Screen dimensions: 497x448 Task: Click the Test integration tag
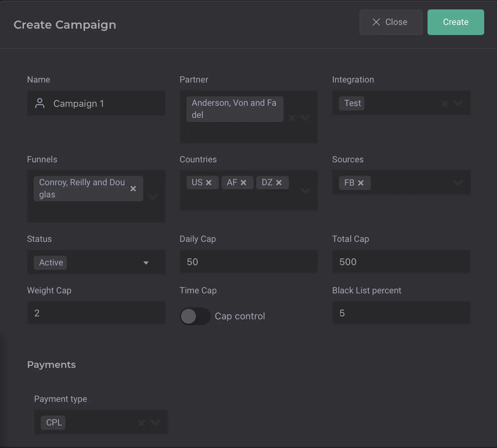coord(352,103)
